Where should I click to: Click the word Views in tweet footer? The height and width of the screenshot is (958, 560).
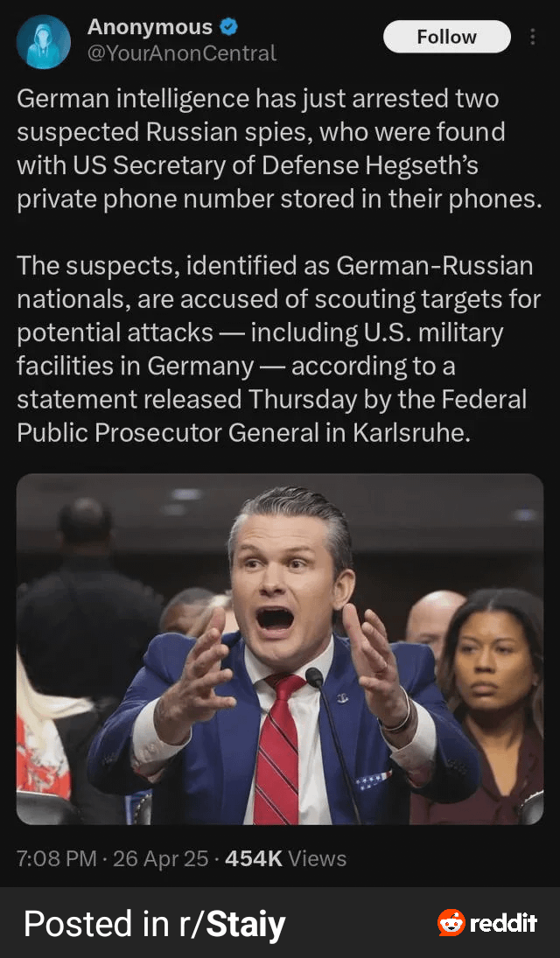coord(318,858)
